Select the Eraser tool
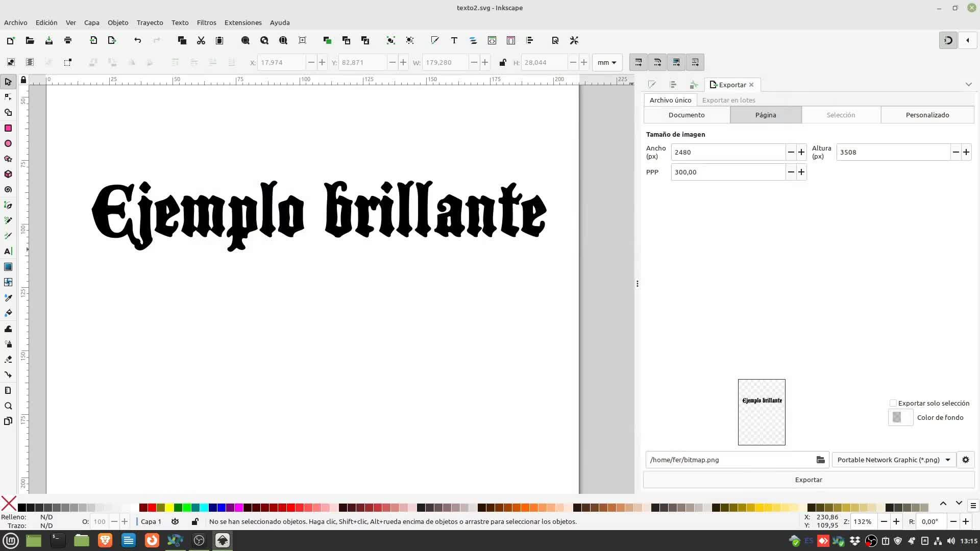The image size is (980, 551). [8, 359]
